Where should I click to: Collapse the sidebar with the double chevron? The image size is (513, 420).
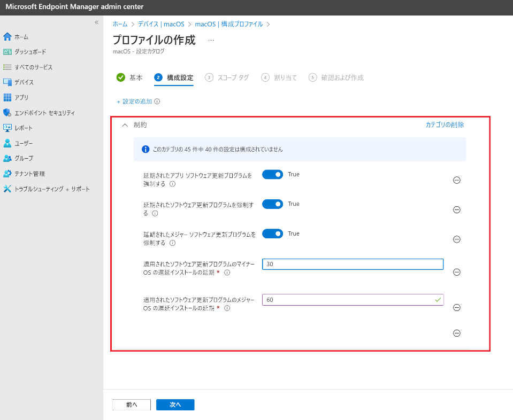(96, 22)
